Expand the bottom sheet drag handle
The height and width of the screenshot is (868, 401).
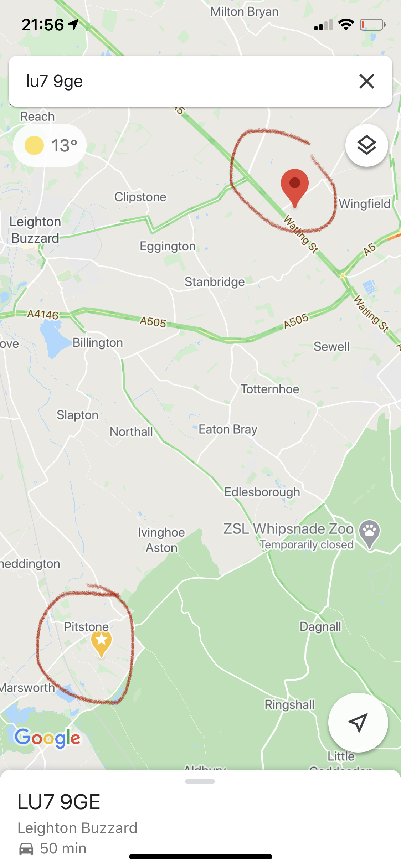coord(200,781)
